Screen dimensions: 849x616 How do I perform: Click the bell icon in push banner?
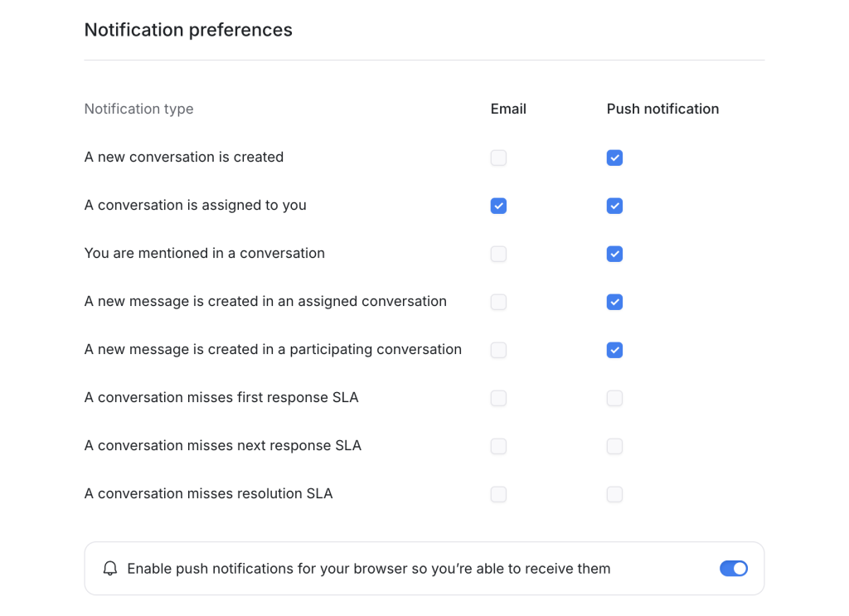coord(110,569)
